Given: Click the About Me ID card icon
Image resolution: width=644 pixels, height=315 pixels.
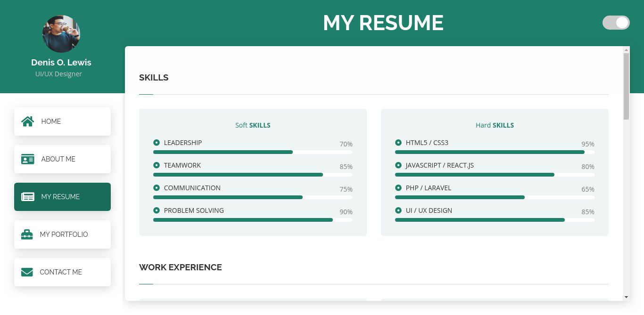Looking at the screenshot, I should coord(28,159).
